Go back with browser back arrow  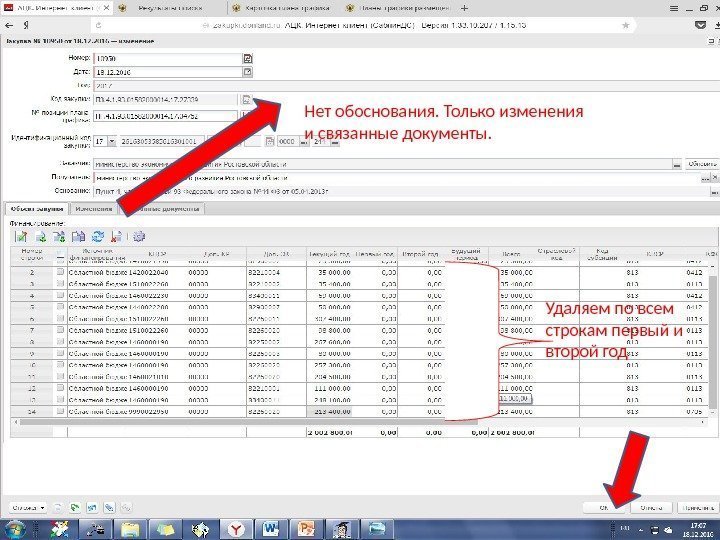9,26
